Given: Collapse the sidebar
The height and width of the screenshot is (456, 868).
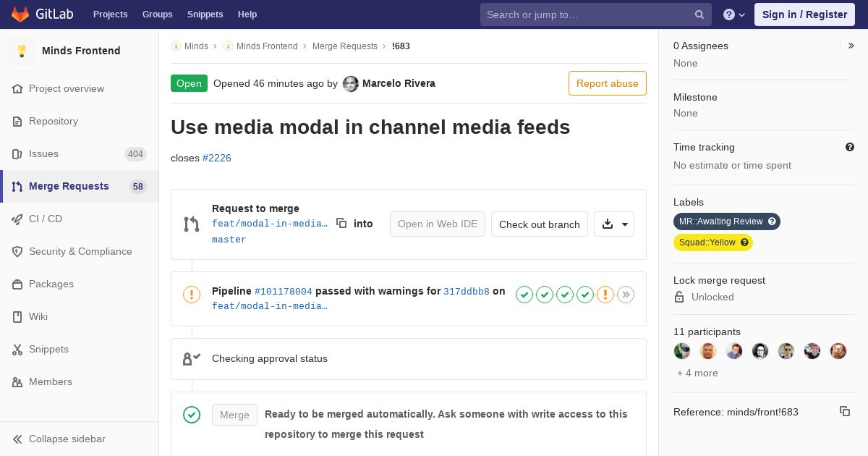Looking at the screenshot, I should (79, 439).
